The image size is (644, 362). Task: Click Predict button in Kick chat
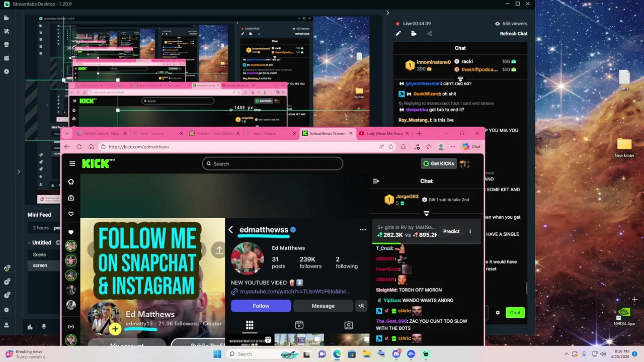click(x=451, y=231)
